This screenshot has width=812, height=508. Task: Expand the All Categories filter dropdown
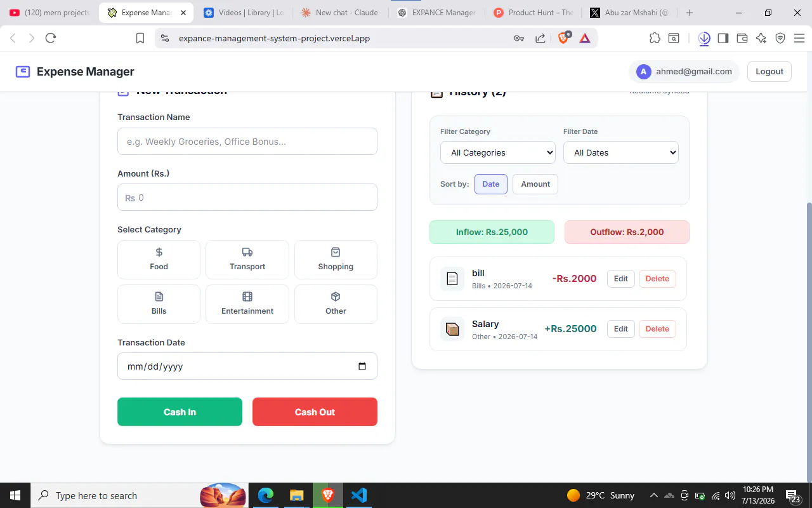point(498,152)
